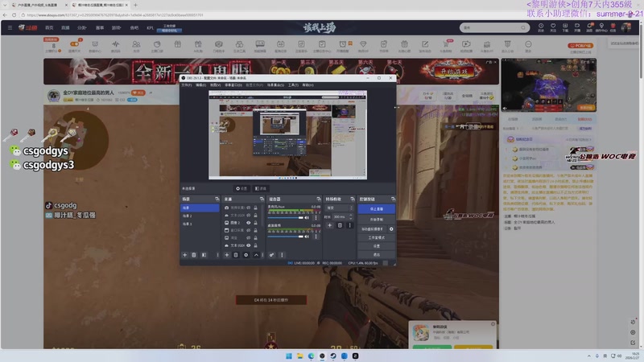Open Windows Start menu

click(x=289, y=356)
